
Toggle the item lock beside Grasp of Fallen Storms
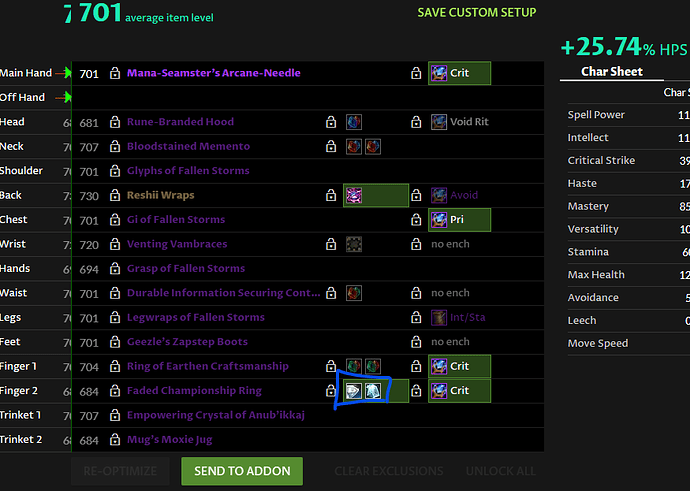tap(115, 269)
